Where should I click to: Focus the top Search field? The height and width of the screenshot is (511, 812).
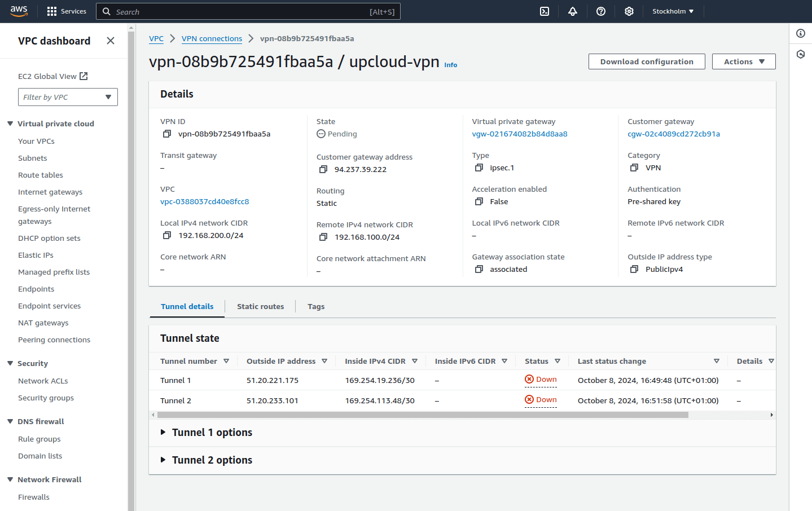coord(248,11)
